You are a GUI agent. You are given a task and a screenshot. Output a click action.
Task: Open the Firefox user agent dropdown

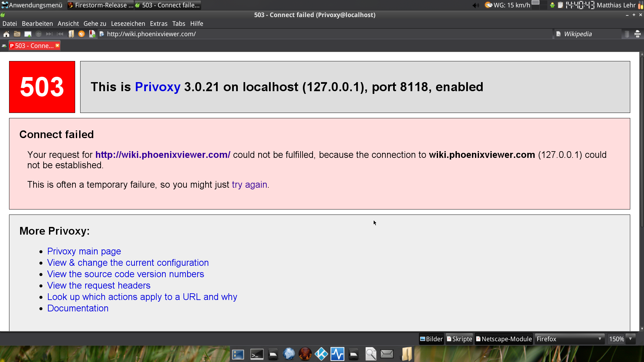coord(569,339)
